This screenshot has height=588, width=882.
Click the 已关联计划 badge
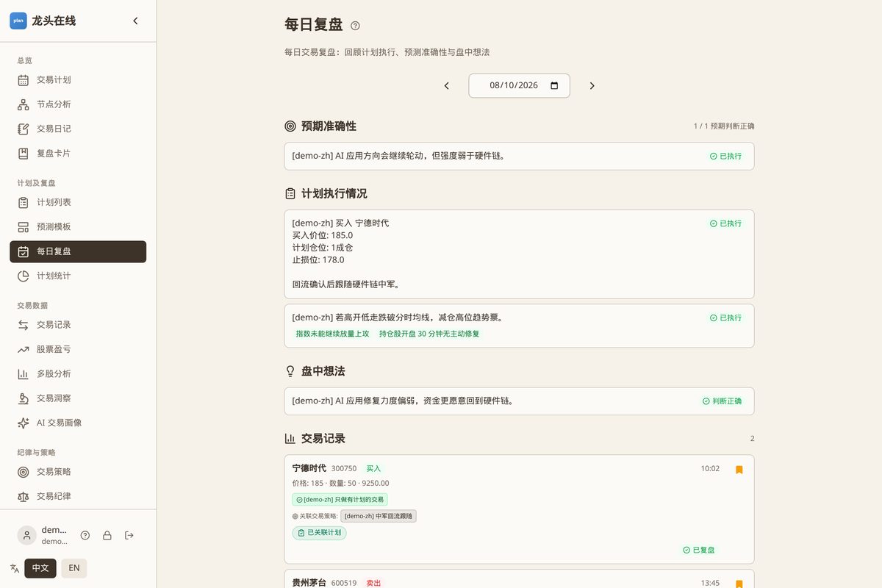[x=319, y=533]
